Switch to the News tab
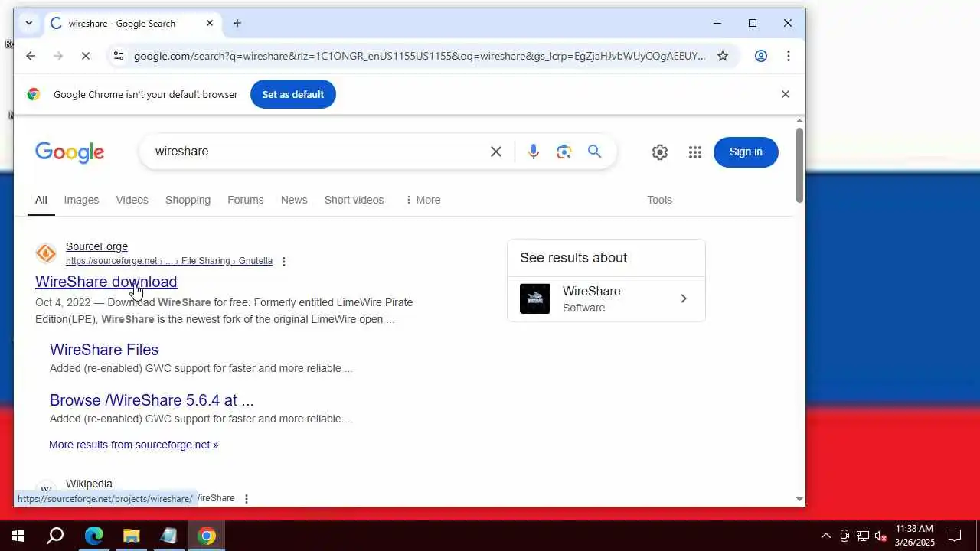This screenshot has width=980, height=551. (294, 200)
